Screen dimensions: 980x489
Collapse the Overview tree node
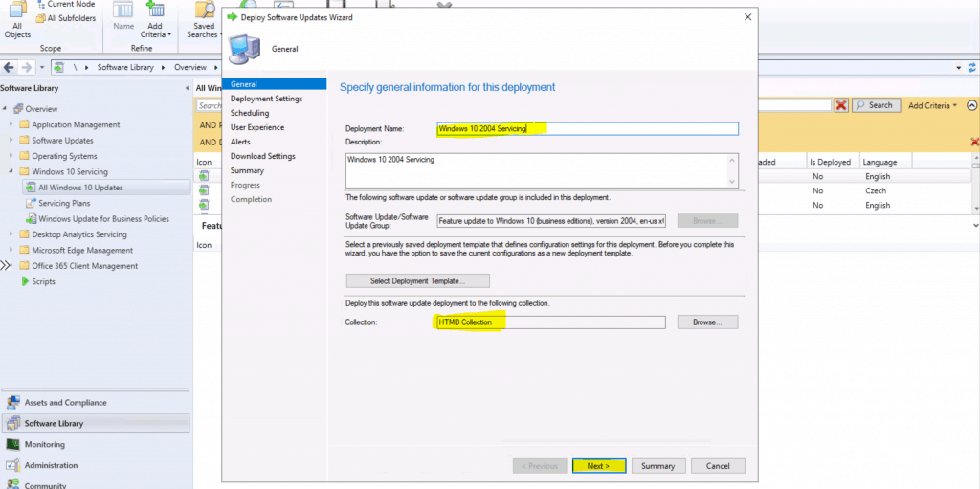pos(5,109)
